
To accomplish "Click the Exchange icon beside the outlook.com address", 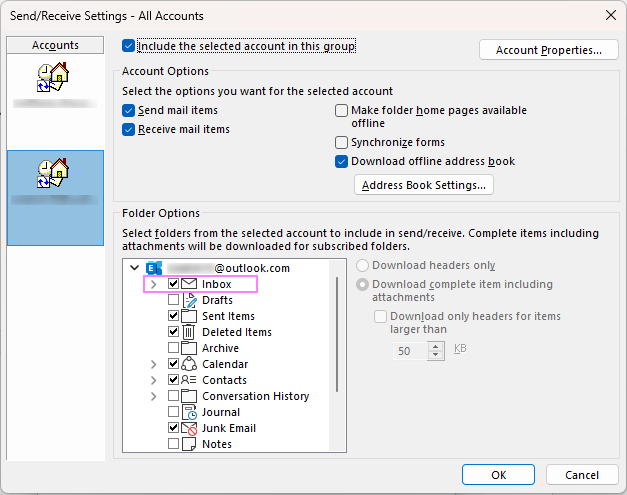I will (x=154, y=268).
